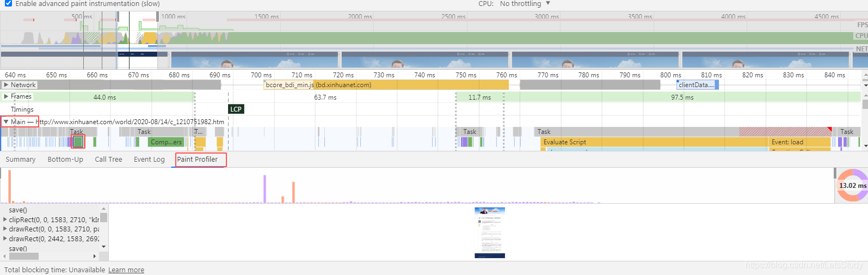Select the Evaluate Script event bar
This screenshot has width=868, height=275.
(655, 142)
